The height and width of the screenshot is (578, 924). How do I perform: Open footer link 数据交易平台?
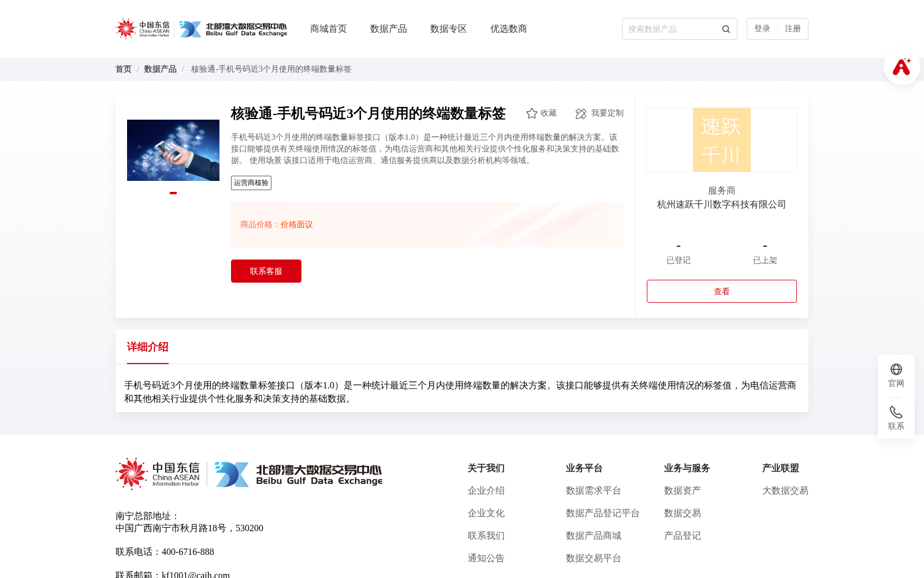tap(594, 558)
